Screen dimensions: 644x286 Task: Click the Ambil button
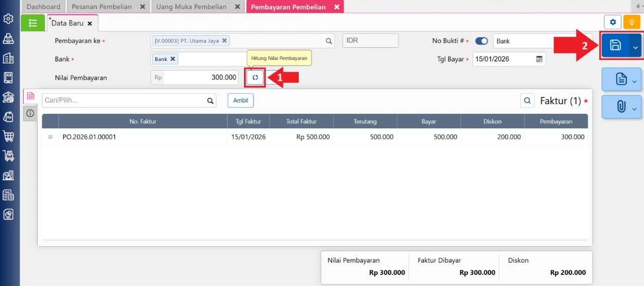[x=240, y=101]
